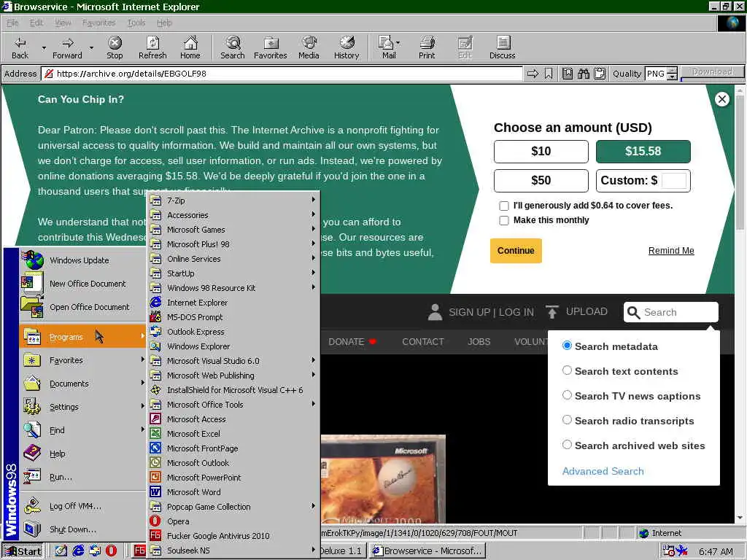Click the yellow Continue button

coord(516,251)
